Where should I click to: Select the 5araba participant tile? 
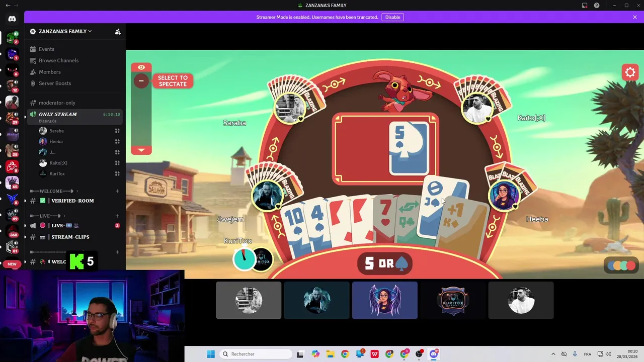249,301
